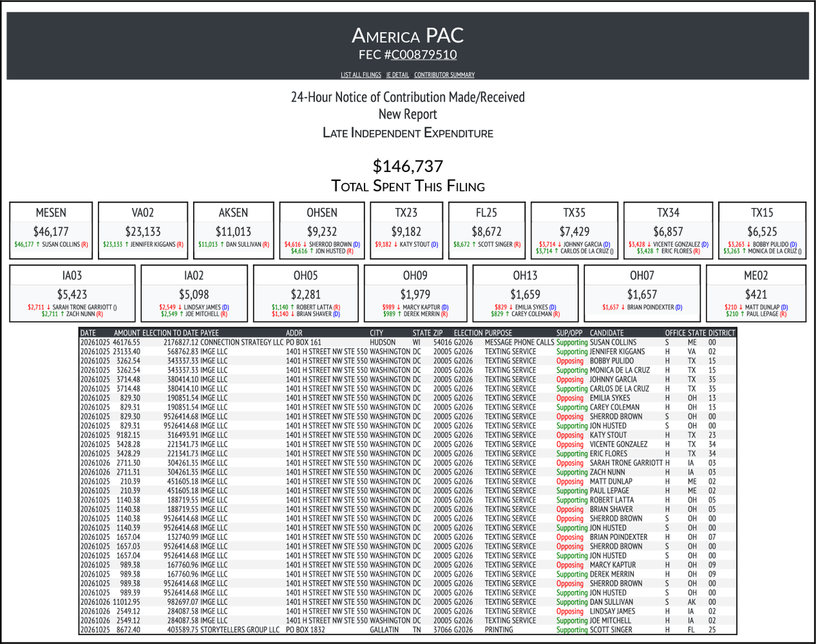This screenshot has height=644, width=816.
Task: Click the TX15 race heading
Action: (x=762, y=212)
